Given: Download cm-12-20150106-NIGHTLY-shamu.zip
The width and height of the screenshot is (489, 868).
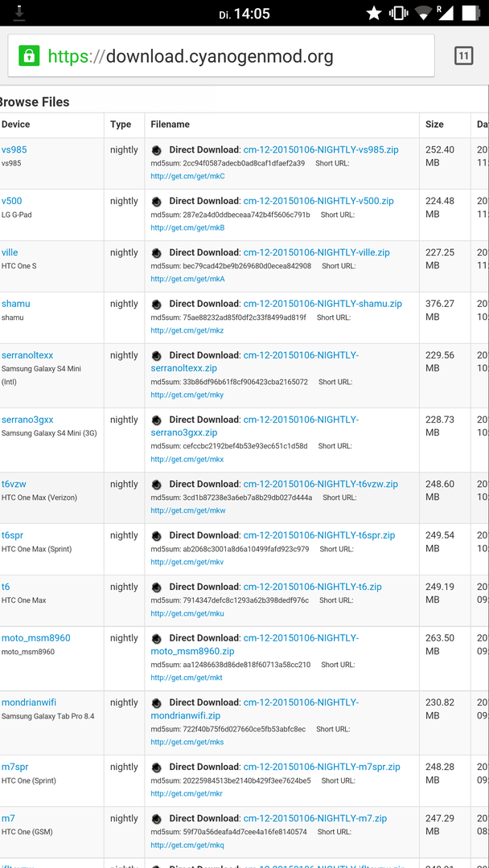Looking at the screenshot, I should pyautogui.click(x=323, y=304).
